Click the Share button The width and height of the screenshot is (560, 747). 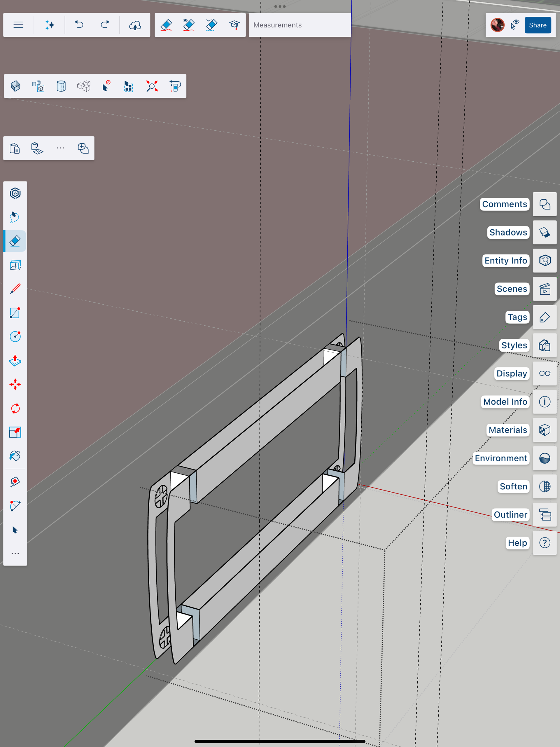[x=537, y=25]
